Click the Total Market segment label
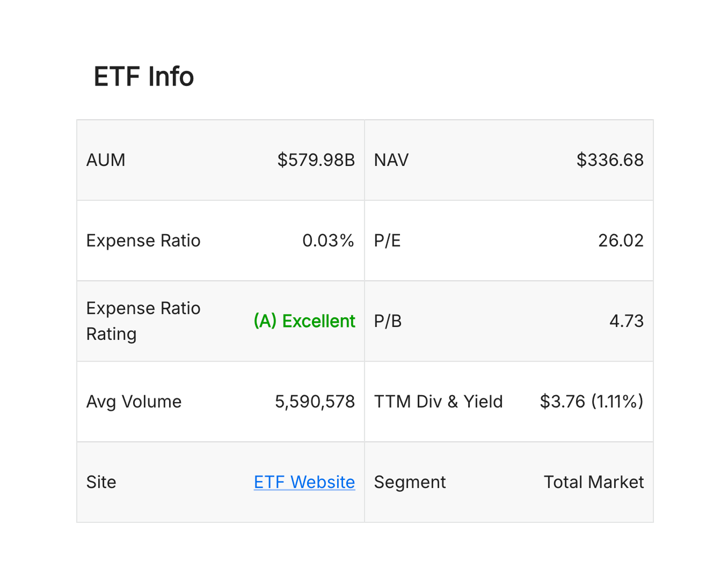The width and height of the screenshot is (728, 569). click(x=593, y=482)
